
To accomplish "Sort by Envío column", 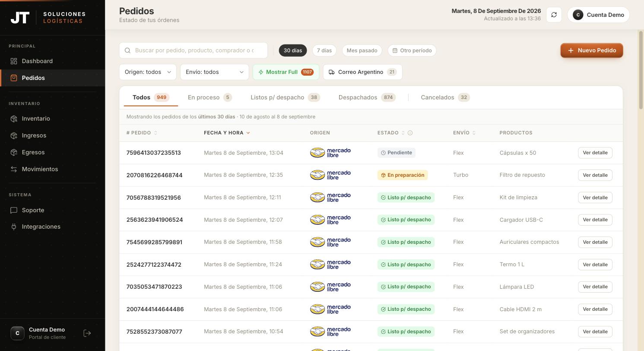I will [464, 133].
